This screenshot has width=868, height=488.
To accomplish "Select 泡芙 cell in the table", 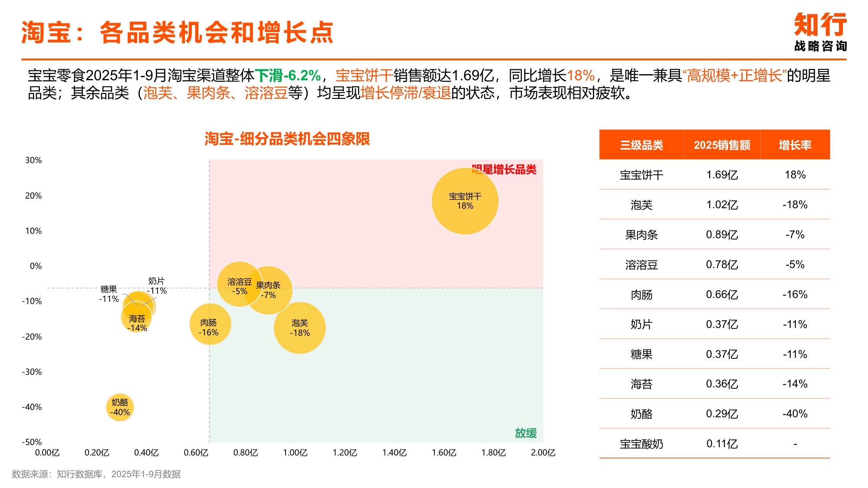I will point(641,205).
